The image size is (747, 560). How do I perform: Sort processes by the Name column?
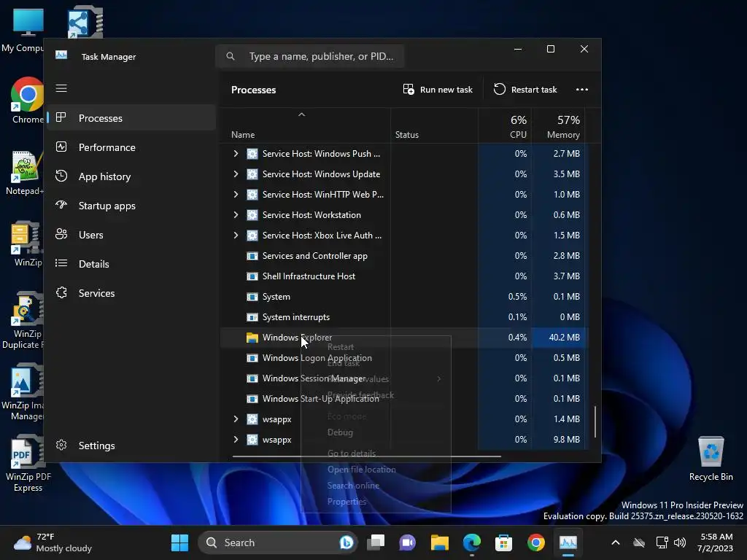pyautogui.click(x=305, y=125)
